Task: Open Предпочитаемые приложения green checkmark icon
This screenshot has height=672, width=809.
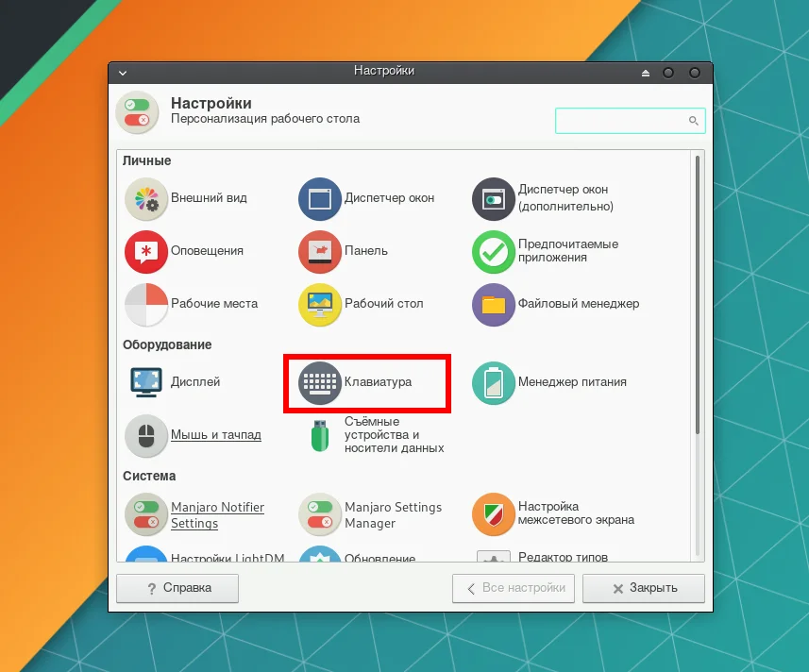Action: click(x=494, y=252)
